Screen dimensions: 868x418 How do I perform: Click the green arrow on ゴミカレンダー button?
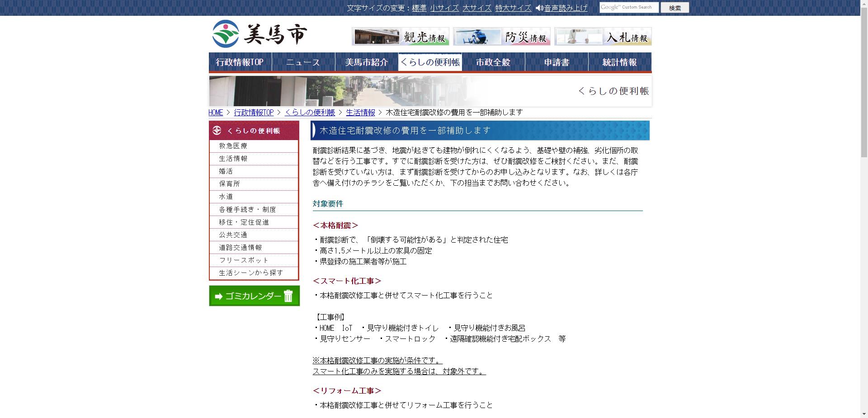tap(219, 296)
